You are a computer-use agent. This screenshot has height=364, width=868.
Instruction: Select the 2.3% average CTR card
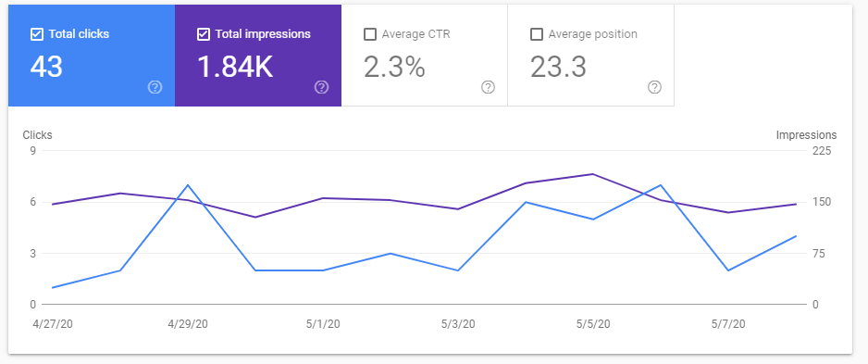click(425, 56)
